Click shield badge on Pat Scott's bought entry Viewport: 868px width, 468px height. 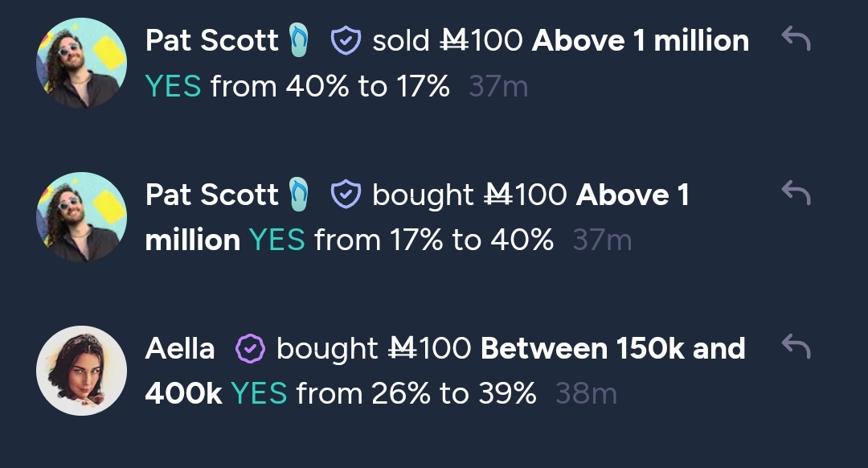pos(346,195)
